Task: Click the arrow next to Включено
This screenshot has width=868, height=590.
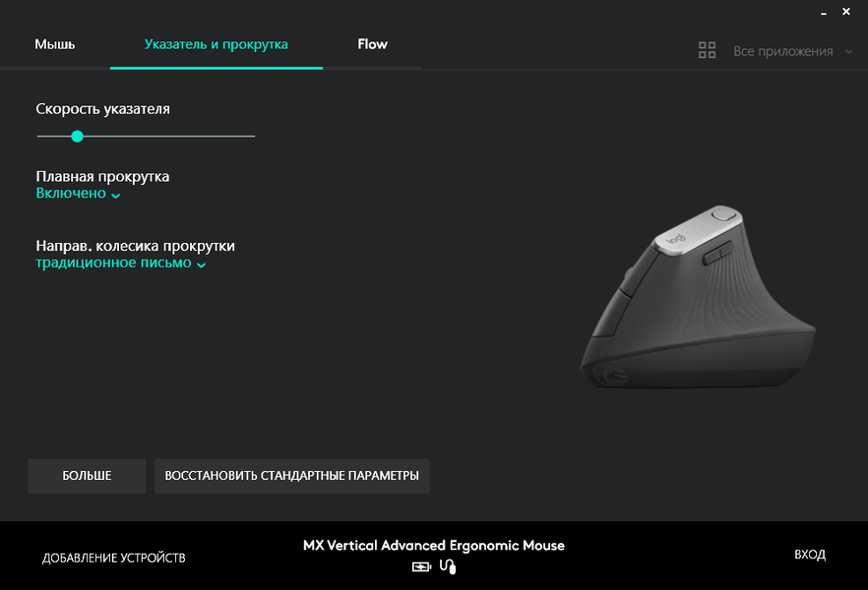Action: click(x=115, y=196)
